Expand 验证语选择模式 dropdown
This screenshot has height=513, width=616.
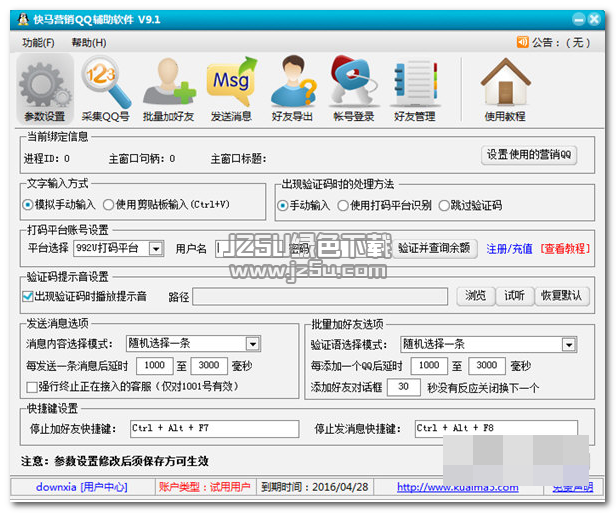click(x=569, y=345)
